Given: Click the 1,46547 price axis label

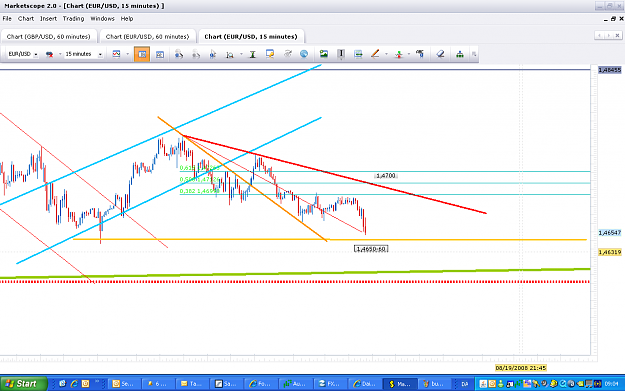Looking at the screenshot, I should pyautogui.click(x=609, y=233).
